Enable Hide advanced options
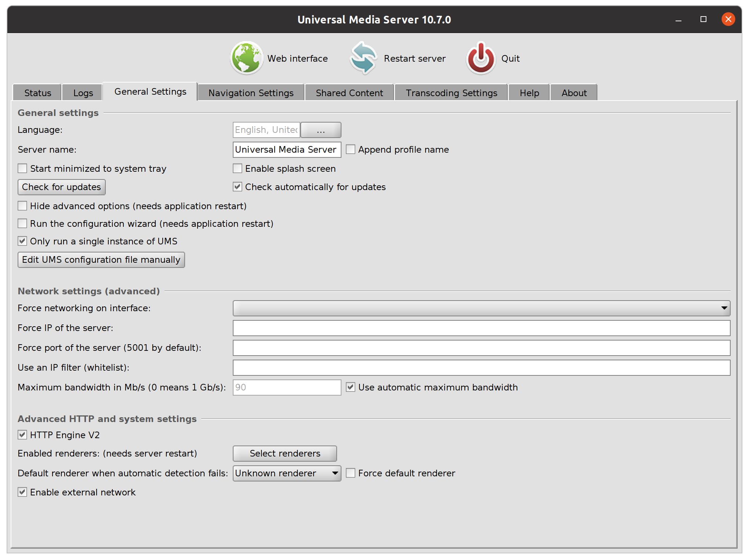Image resolution: width=749 pixels, height=560 pixels. [22, 206]
